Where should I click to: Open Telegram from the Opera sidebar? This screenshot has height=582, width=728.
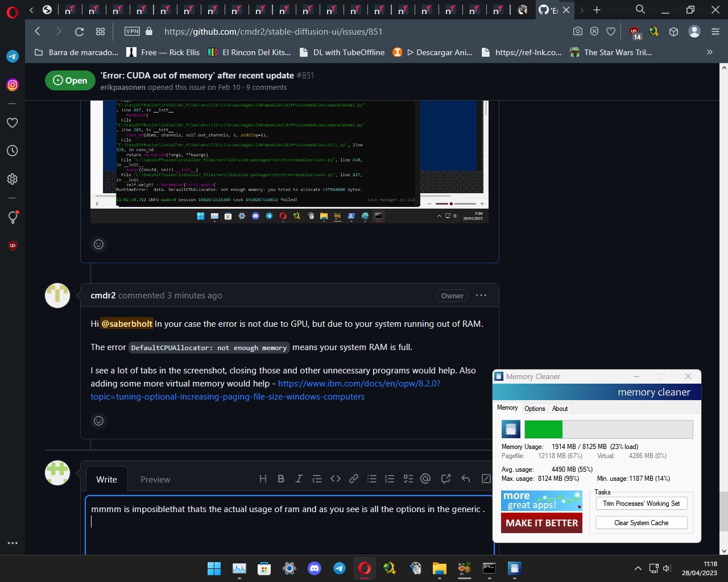pos(12,56)
